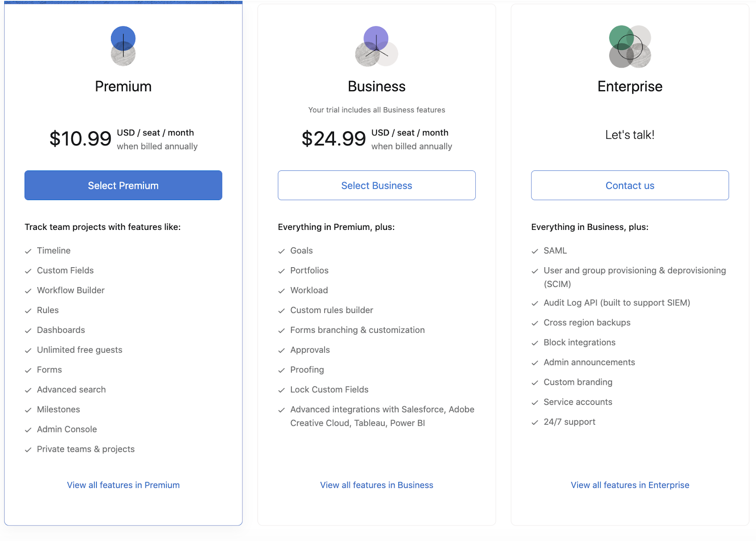This screenshot has width=756, height=541.
Task: Click the Enterprise plan overlapping circles icon
Action: pyautogui.click(x=630, y=46)
